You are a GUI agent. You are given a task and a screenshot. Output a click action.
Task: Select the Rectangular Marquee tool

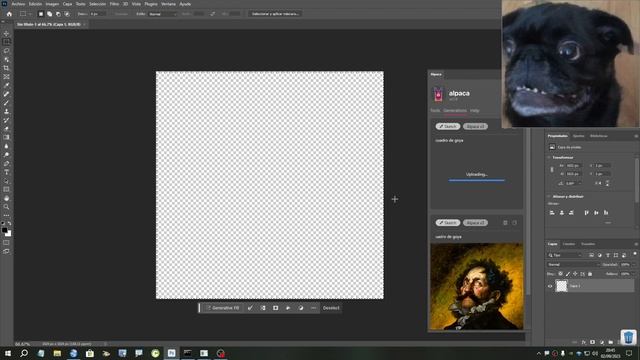(x=6, y=42)
